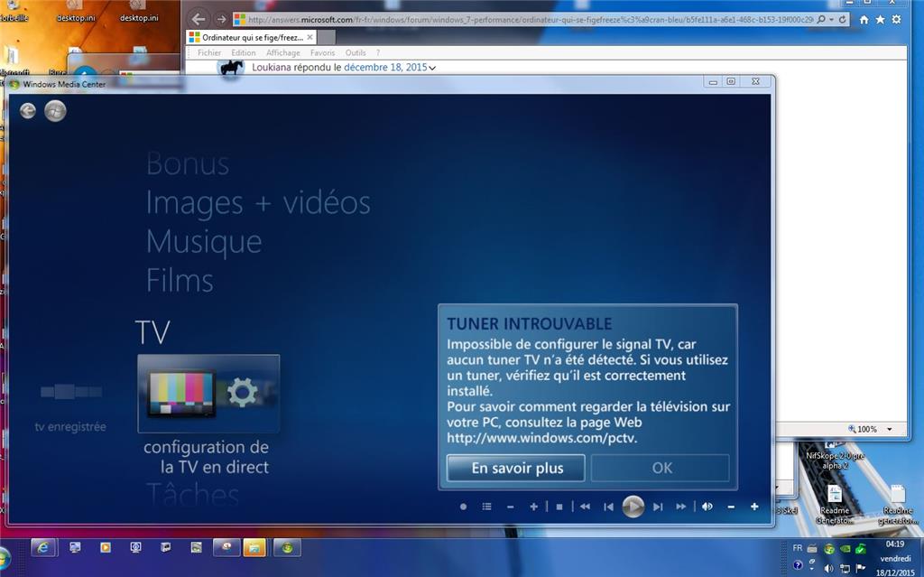Click OK in the Tuner introuvable dialog

point(661,468)
